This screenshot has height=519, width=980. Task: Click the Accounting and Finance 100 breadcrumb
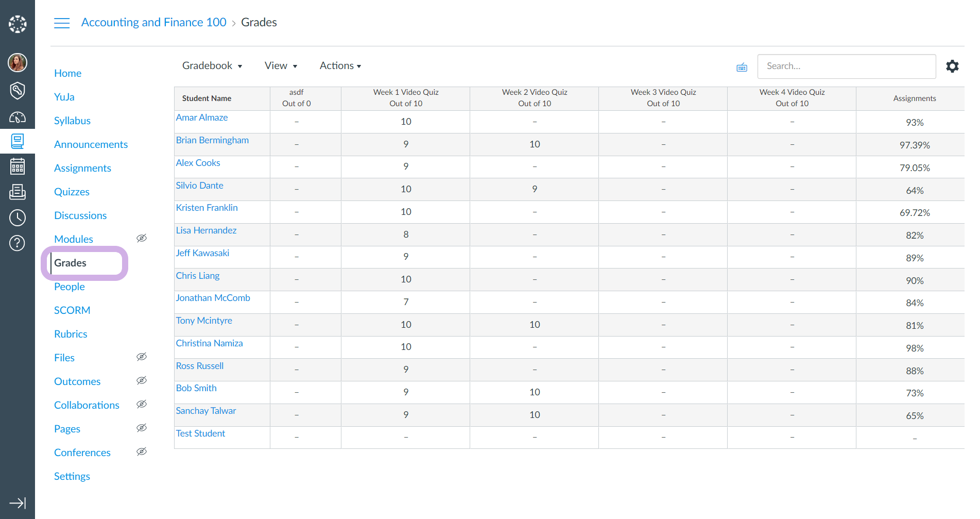pyautogui.click(x=153, y=22)
